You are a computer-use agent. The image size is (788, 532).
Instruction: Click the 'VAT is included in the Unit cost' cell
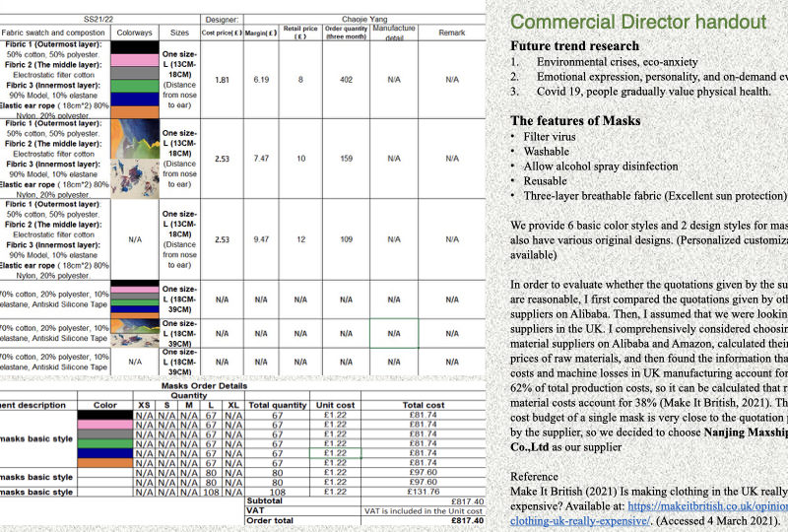point(424,511)
